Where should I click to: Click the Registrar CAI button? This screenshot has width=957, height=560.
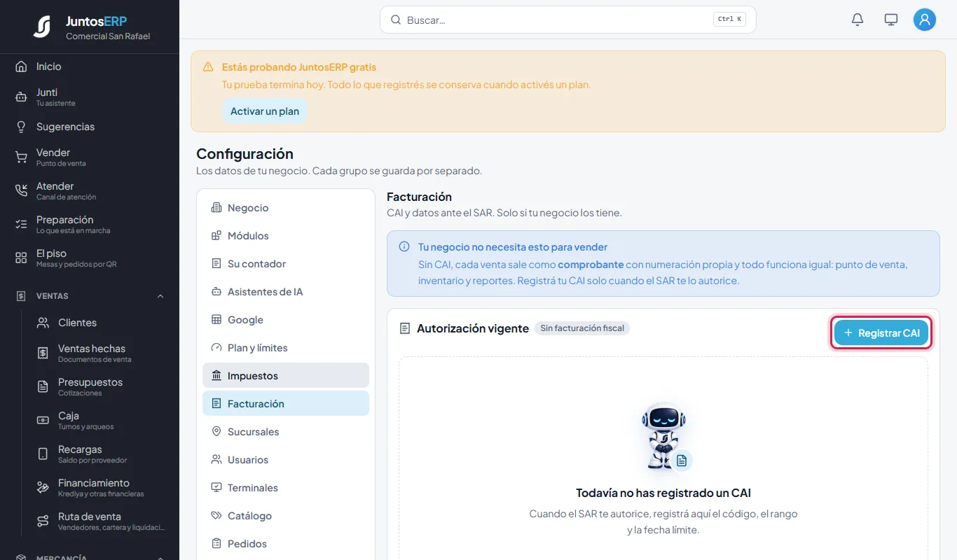tap(881, 333)
